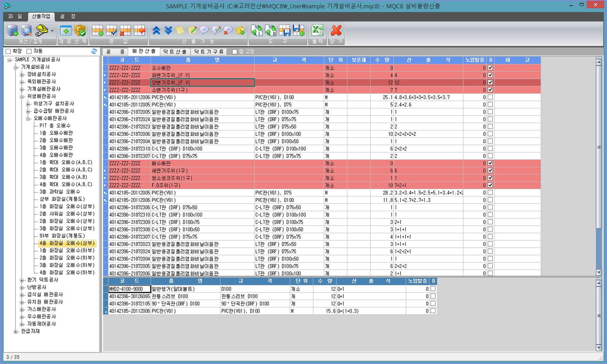This screenshot has height=364, width=607.
Task: Click the yellow hard hat icon
Action: 41,30
